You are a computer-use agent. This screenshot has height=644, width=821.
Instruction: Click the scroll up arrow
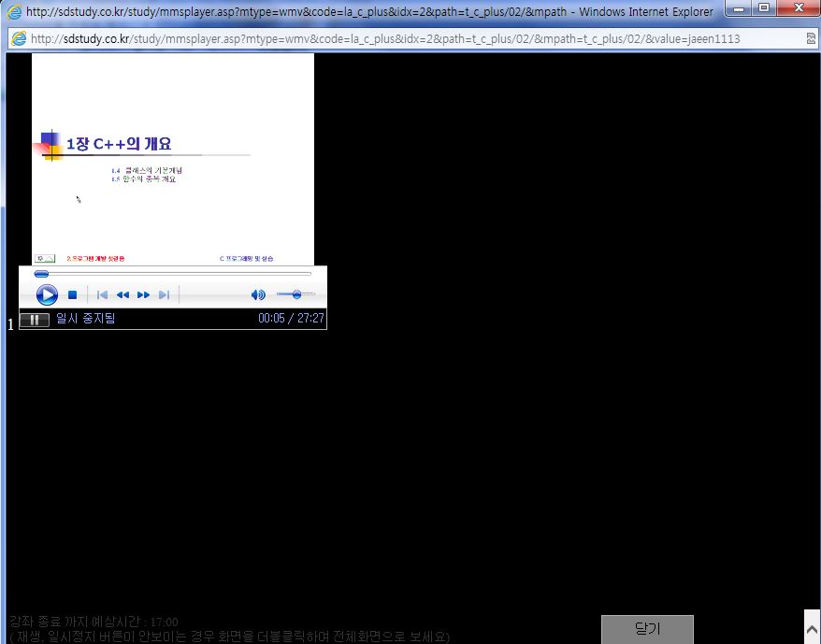click(812, 629)
